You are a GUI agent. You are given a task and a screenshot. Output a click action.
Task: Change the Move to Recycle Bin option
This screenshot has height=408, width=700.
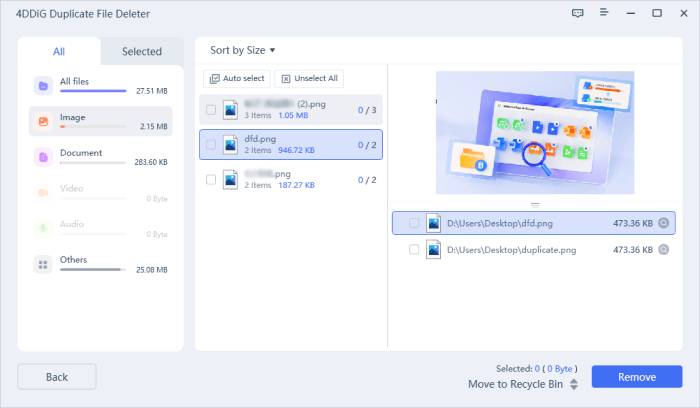523,384
